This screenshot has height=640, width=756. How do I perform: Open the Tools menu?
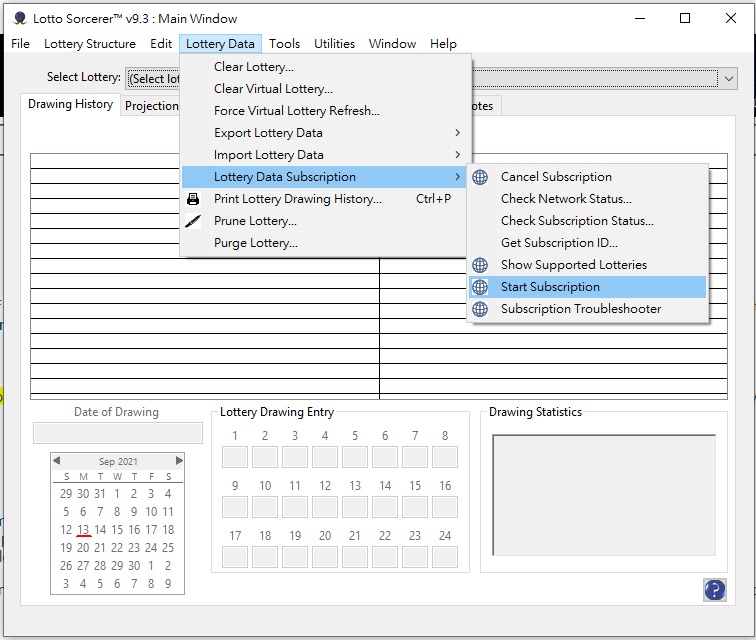tap(284, 44)
